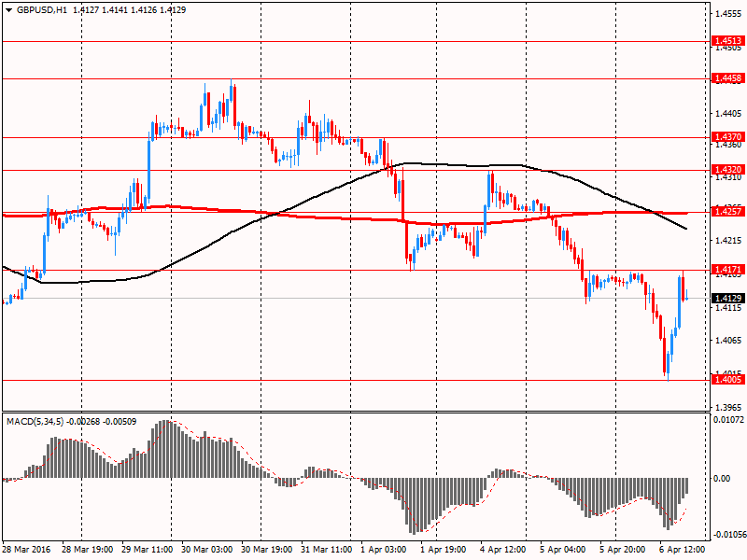Click the 28 Mar 2016 date label

28,550
